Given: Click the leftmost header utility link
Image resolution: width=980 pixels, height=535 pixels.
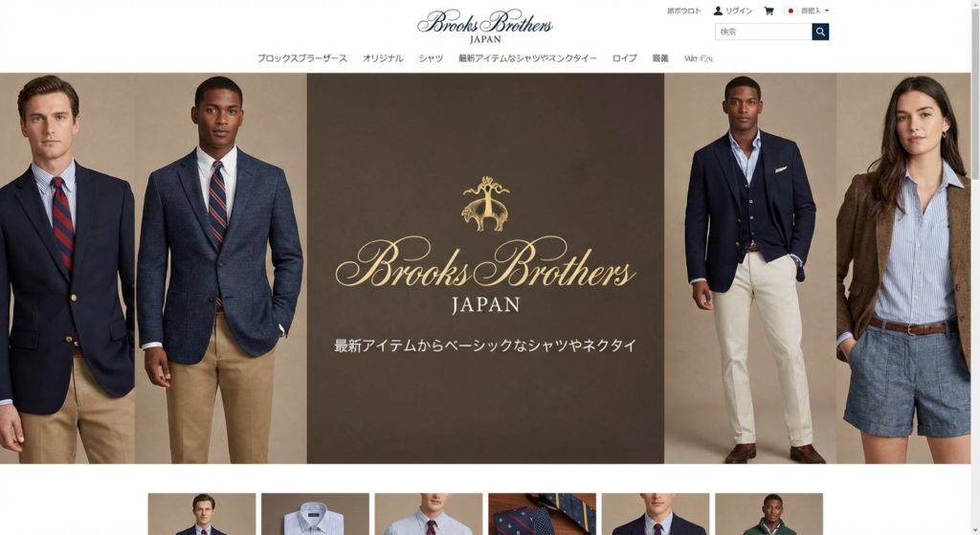Looking at the screenshot, I should [683, 11].
